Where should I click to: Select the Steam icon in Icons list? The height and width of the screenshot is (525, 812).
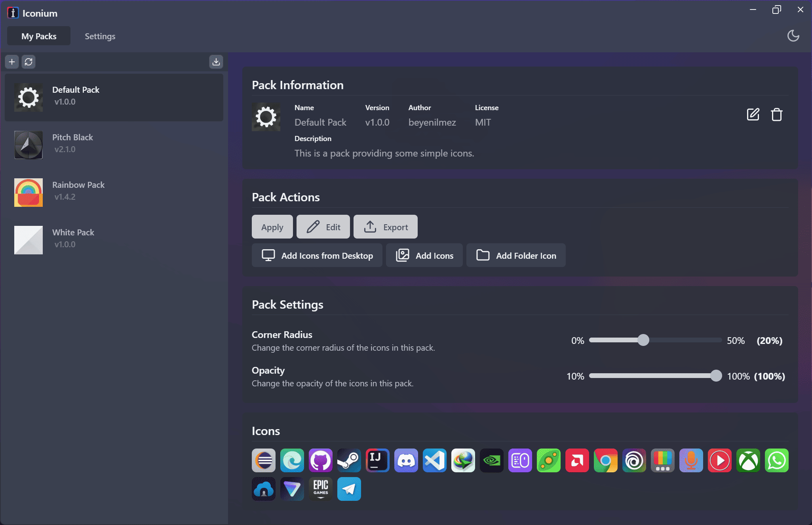349,460
